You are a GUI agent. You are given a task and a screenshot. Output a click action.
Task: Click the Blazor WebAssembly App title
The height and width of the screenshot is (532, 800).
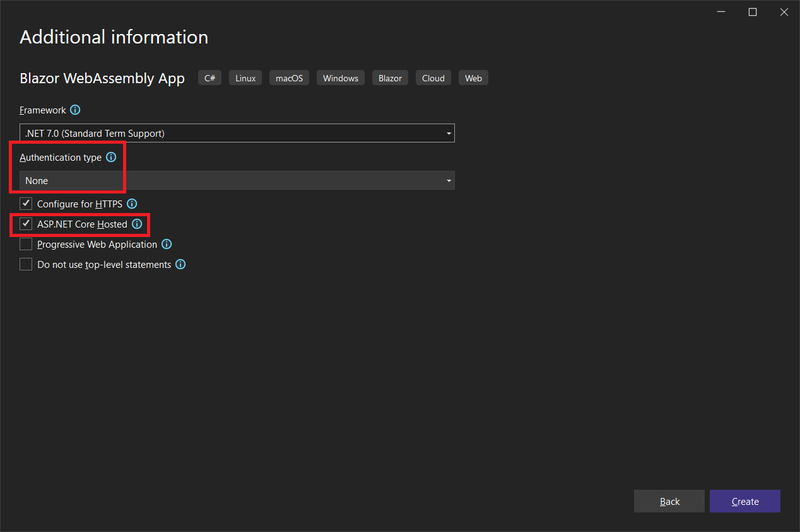tap(102, 78)
